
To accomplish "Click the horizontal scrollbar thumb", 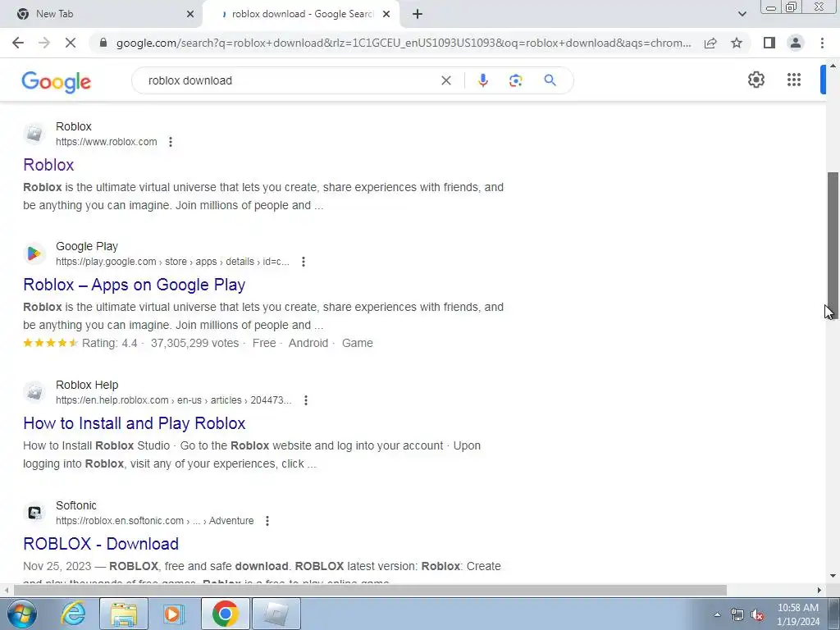I will [x=370, y=591].
